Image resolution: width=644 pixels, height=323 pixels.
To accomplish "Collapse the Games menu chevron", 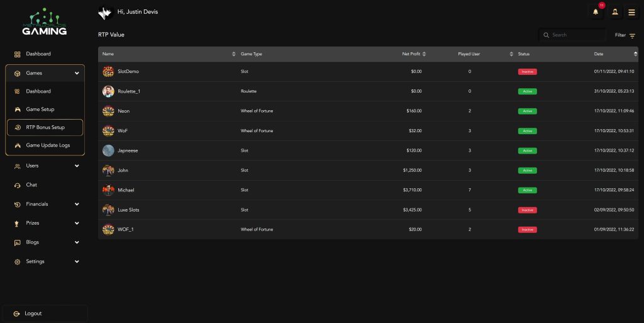I will point(77,74).
